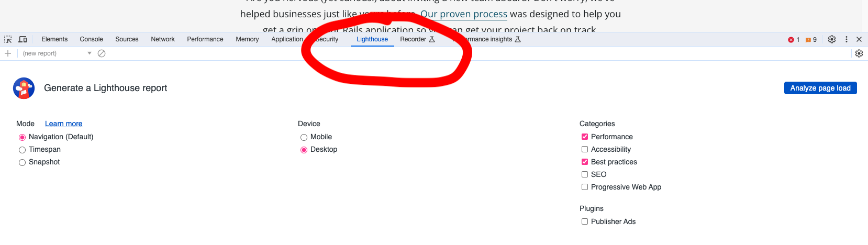Clear all reports with the circle-slash icon
The width and height of the screenshot is (868, 245).
(102, 53)
